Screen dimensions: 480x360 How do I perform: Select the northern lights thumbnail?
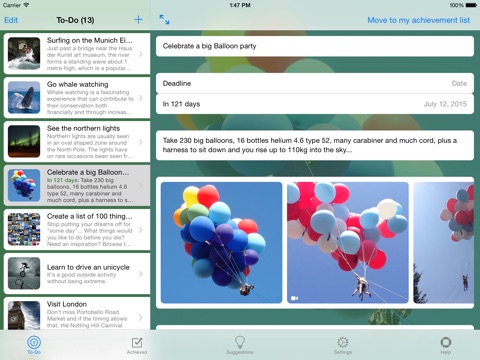tap(24, 141)
